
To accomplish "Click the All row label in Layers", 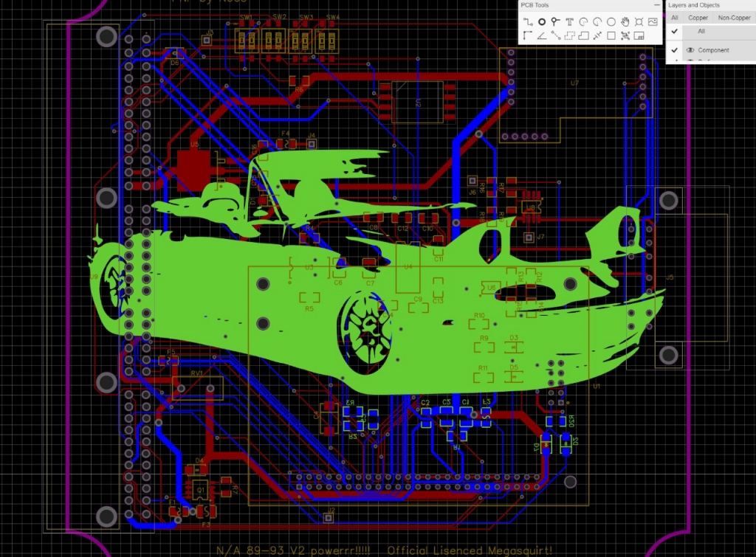I will tap(701, 31).
